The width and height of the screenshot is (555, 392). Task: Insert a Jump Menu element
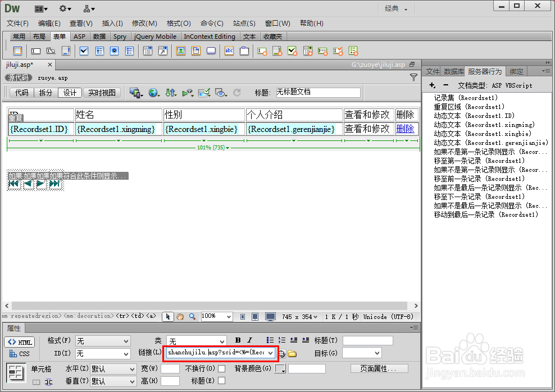pos(163,51)
